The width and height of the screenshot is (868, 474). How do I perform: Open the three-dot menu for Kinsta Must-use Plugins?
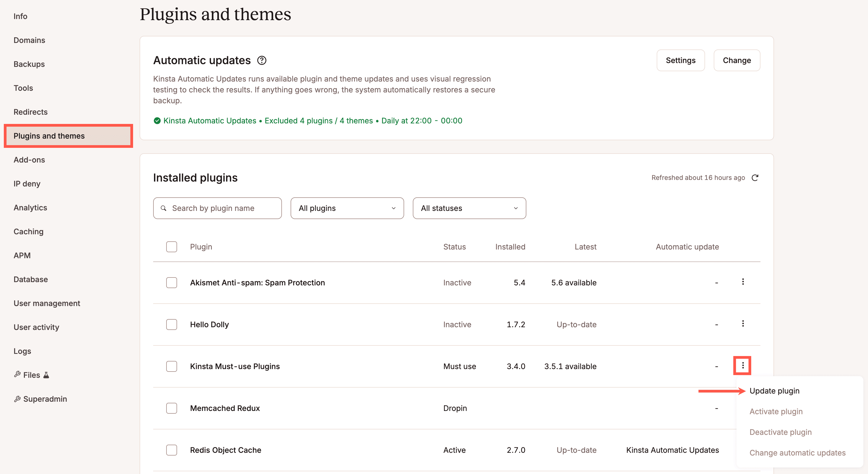click(742, 366)
